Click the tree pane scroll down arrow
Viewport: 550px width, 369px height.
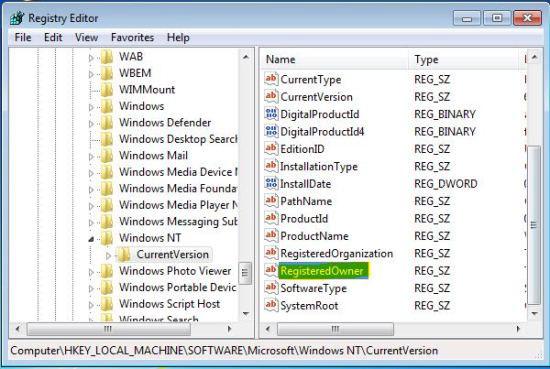pyautogui.click(x=246, y=313)
